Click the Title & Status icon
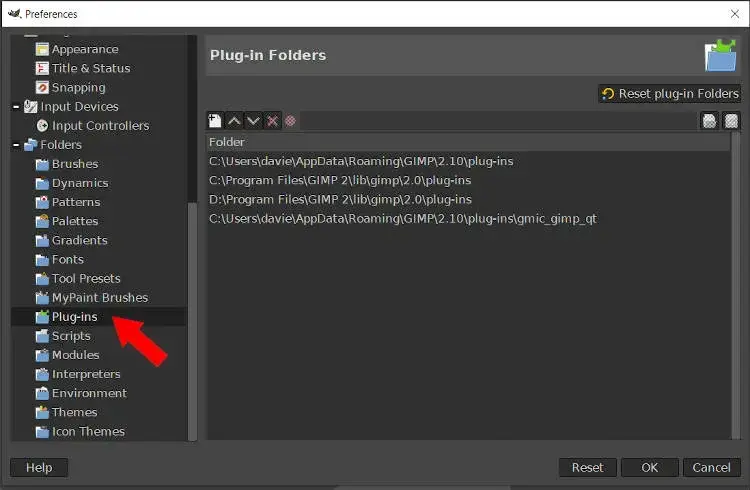This screenshot has width=750, height=490. tap(42, 68)
